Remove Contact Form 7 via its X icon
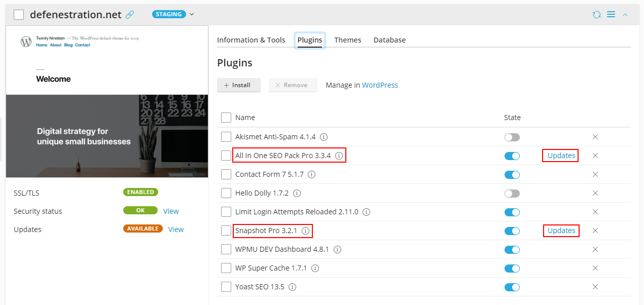This screenshot has height=305, width=644. click(x=595, y=174)
